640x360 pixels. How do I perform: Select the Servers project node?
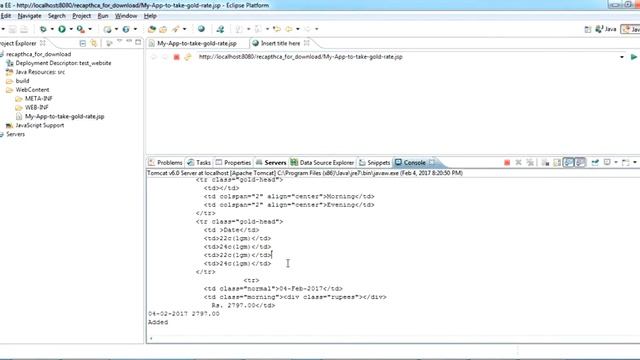(x=16, y=134)
